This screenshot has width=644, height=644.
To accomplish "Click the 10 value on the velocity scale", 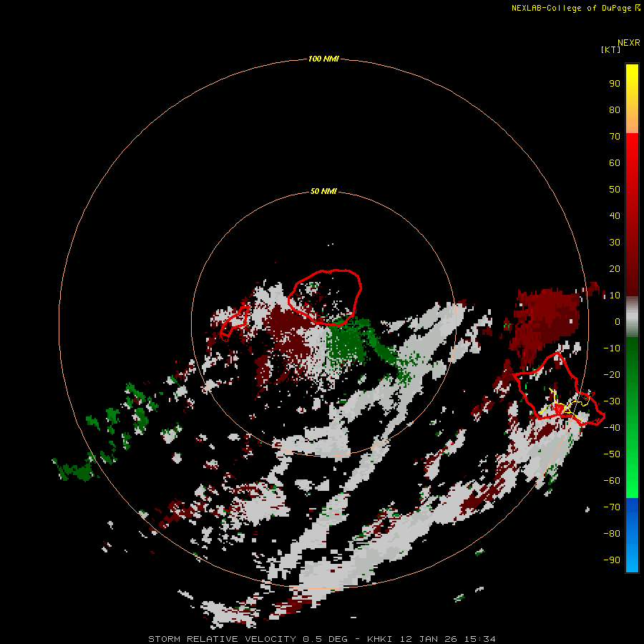I will [615, 296].
